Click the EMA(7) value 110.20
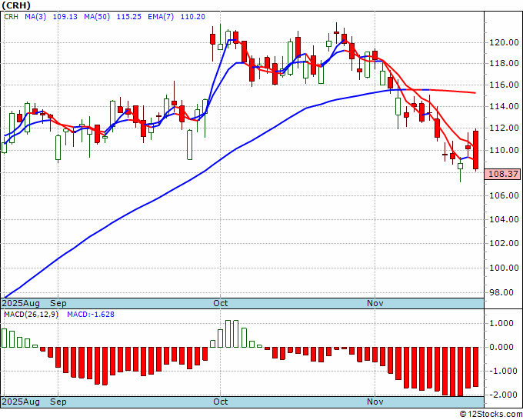Image resolution: width=523 pixels, height=420 pixels. point(193,17)
